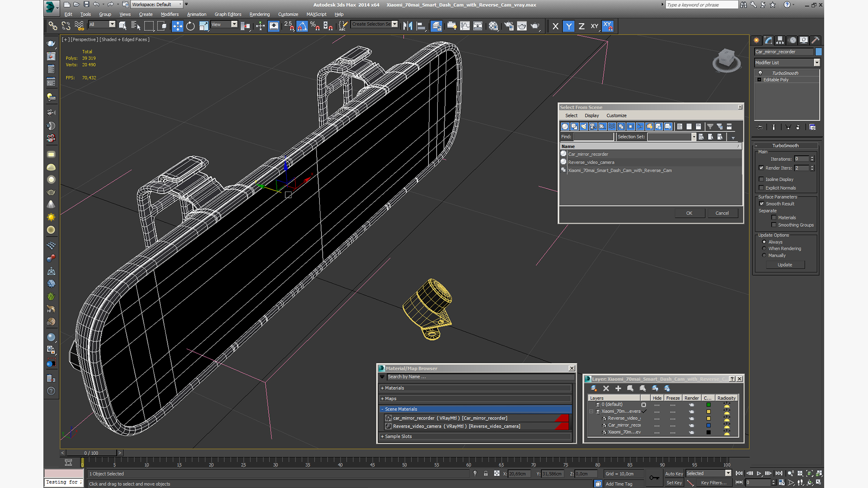Viewport: 868px width, 488px height.
Task: Toggle Angle Snap in main toolbar
Action: tap(302, 26)
